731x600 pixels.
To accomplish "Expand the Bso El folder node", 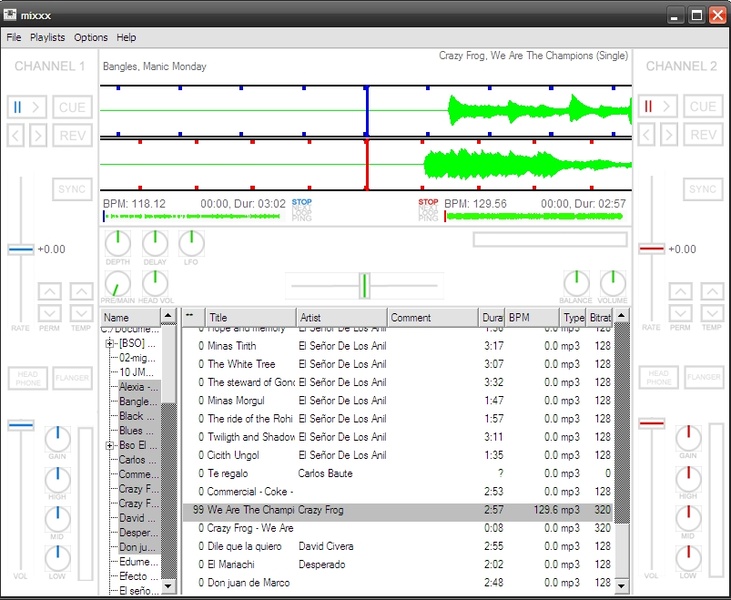I will [x=110, y=445].
